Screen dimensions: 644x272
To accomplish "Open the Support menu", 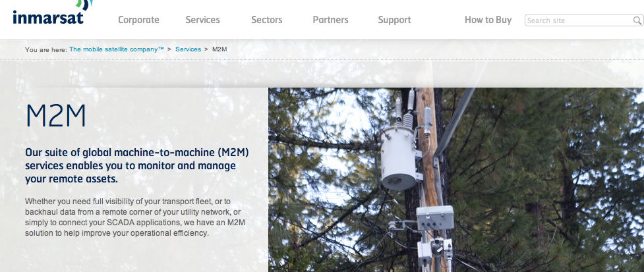I will click(x=394, y=20).
